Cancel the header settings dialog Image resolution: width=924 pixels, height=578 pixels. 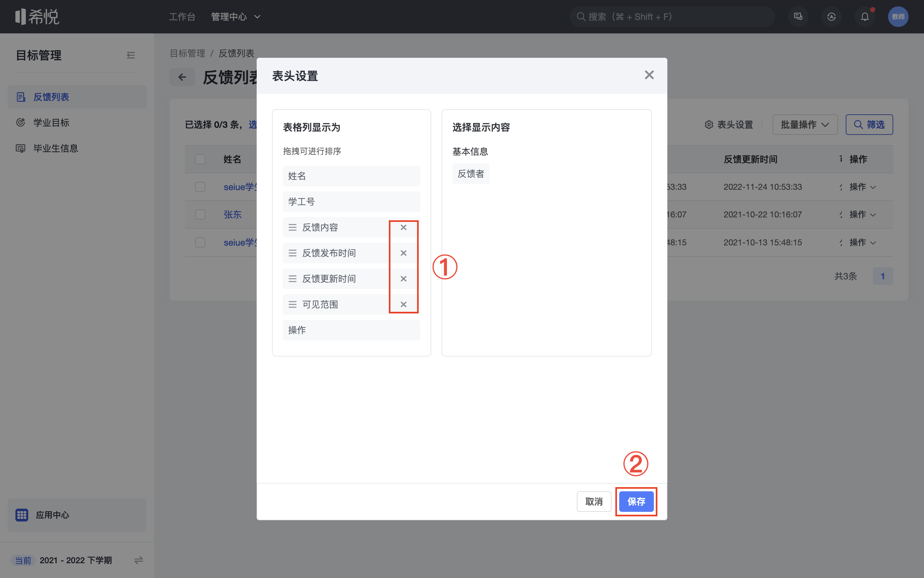[x=594, y=501]
